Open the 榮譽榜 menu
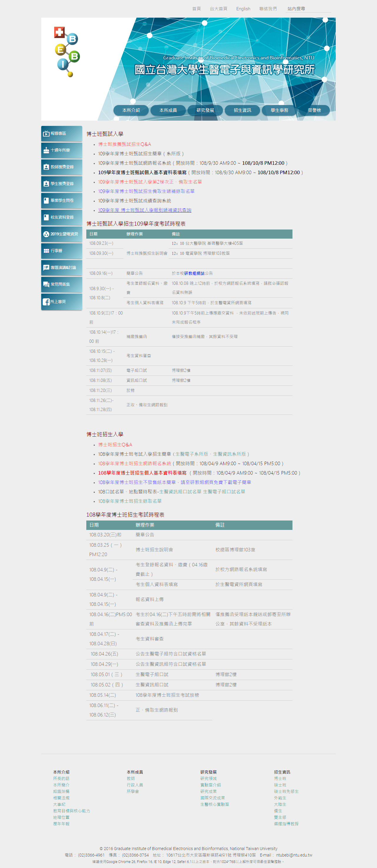Screen dimensions: 377x868 click(x=314, y=110)
